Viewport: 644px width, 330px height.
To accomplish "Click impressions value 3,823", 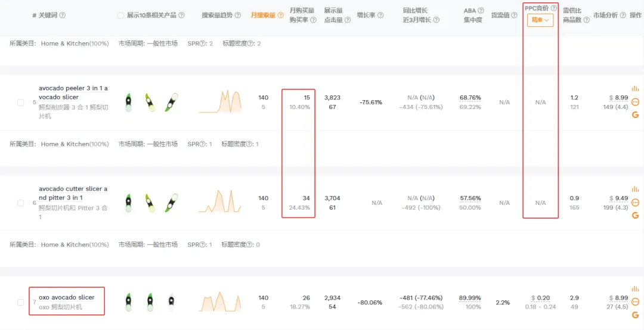I will [x=332, y=97].
